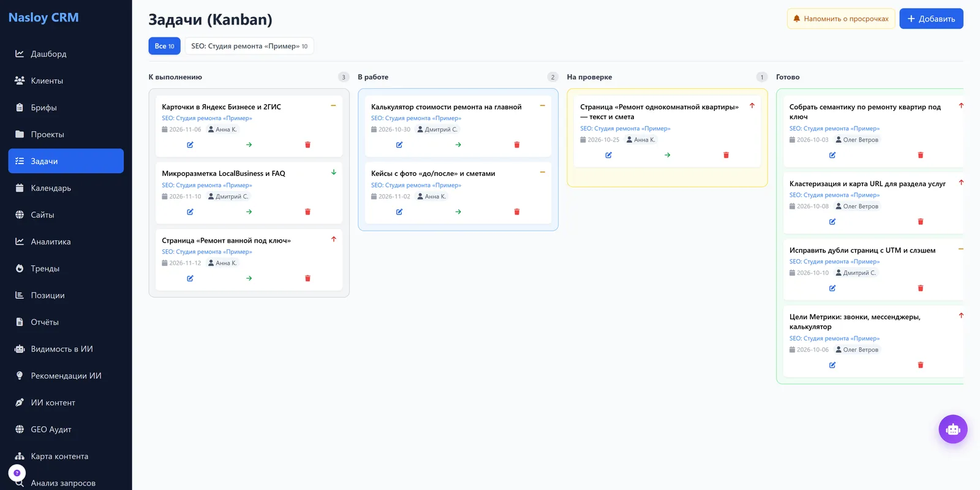Open the AI assistant robot chat bubble

pyautogui.click(x=953, y=429)
